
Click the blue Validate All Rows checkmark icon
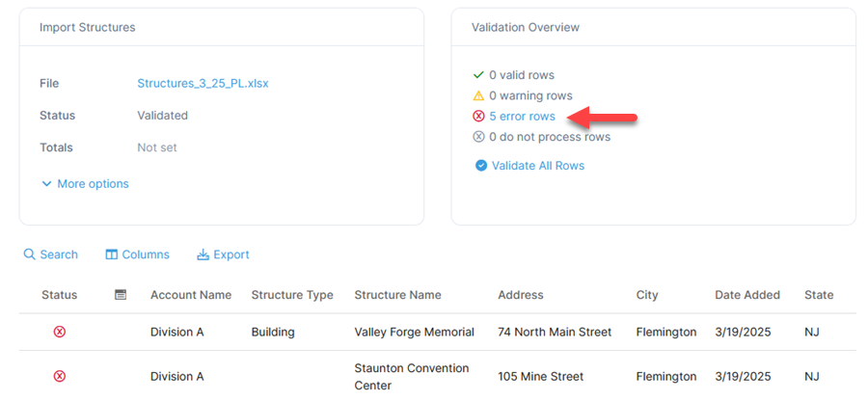(481, 166)
